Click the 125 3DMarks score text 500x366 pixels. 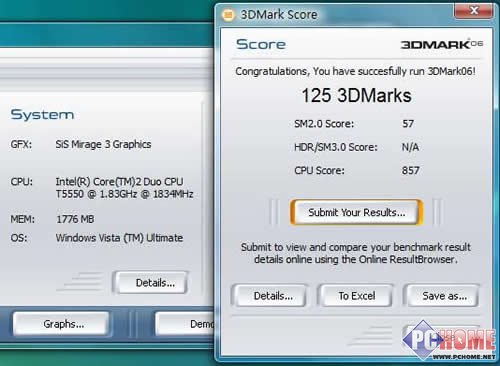point(356,96)
